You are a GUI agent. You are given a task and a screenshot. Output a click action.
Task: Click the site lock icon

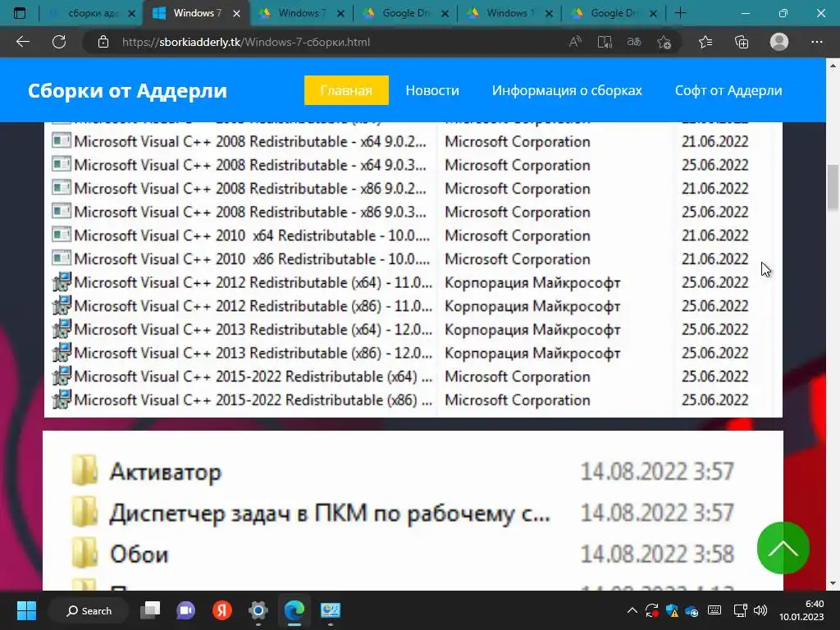(103, 42)
